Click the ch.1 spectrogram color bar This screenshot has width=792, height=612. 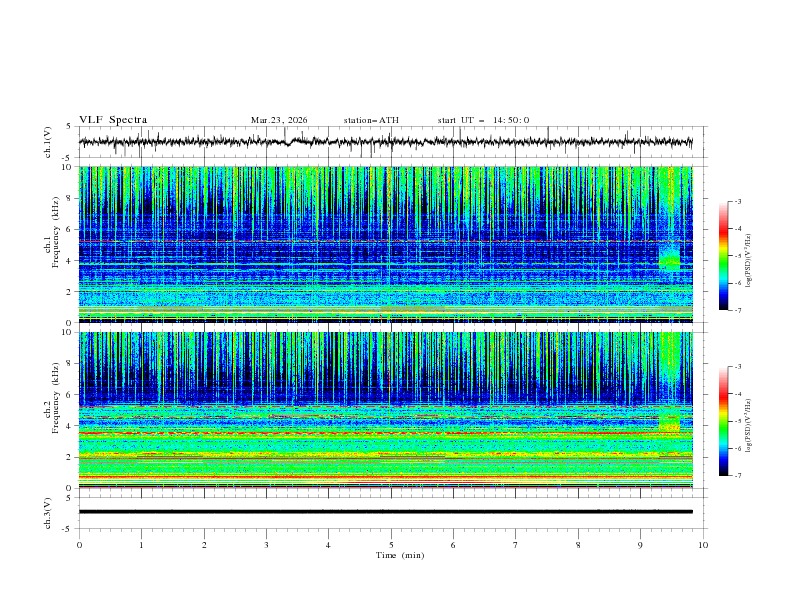click(x=724, y=256)
